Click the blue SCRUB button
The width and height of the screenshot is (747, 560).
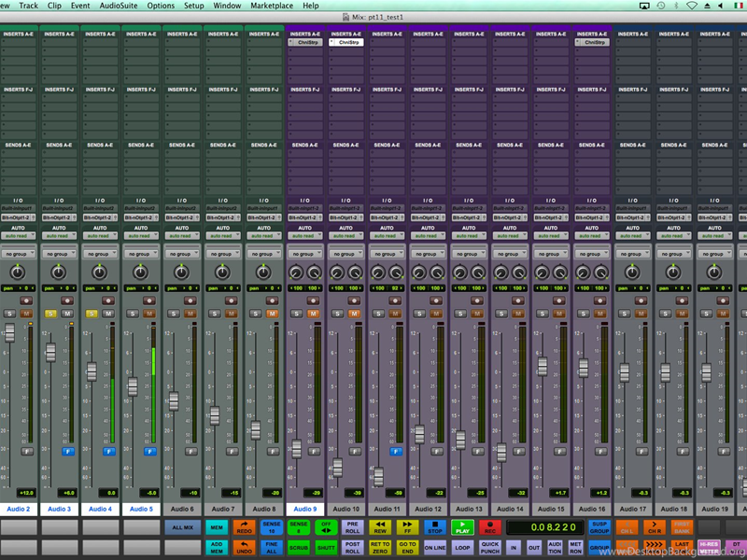pos(299,548)
